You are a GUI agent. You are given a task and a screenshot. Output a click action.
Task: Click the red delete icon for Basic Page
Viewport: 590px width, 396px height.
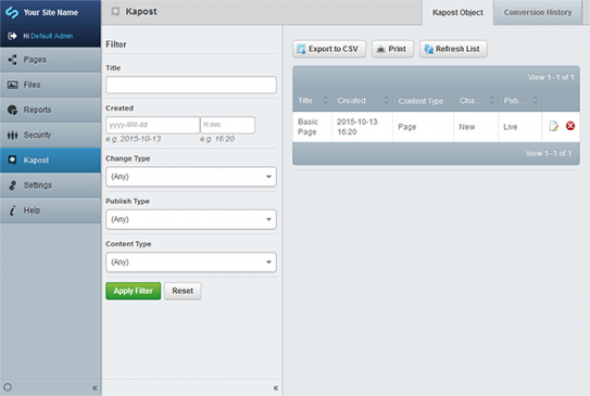[x=570, y=126]
